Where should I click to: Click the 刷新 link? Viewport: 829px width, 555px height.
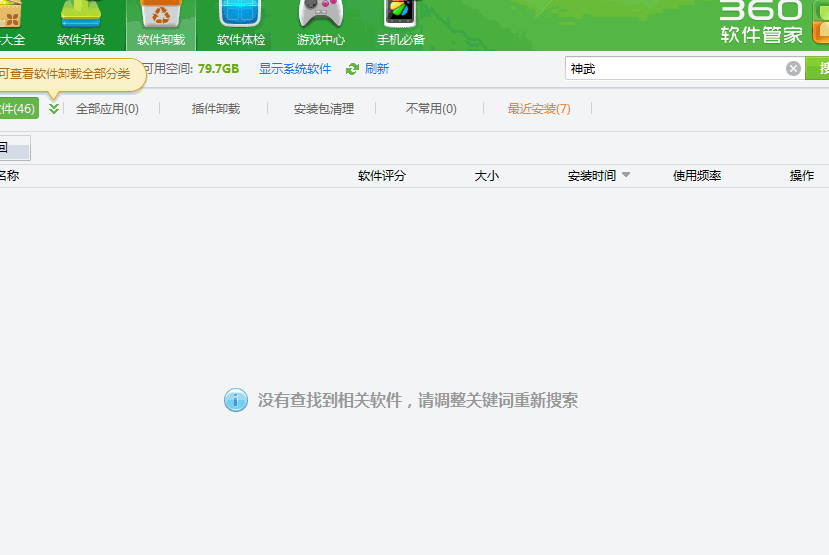(376, 69)
